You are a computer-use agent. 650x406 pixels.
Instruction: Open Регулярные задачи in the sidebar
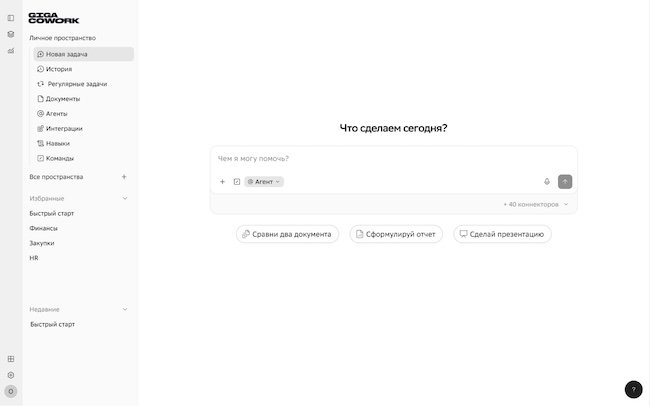(83, 84)
